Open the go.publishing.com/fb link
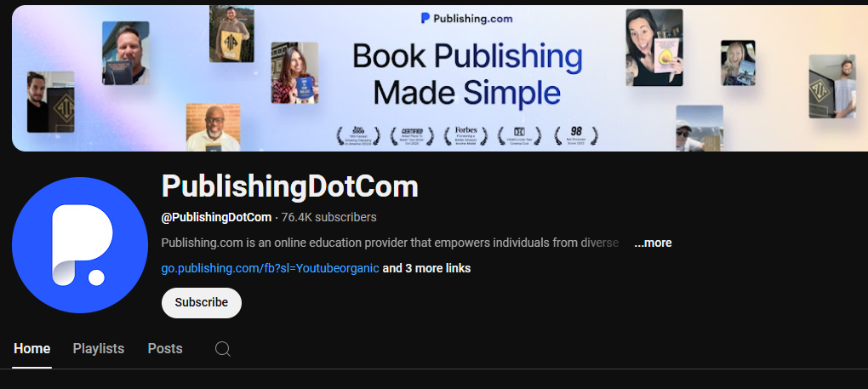Screen dimensions: 868x389 pyautogui.click(x=270, y=268)
